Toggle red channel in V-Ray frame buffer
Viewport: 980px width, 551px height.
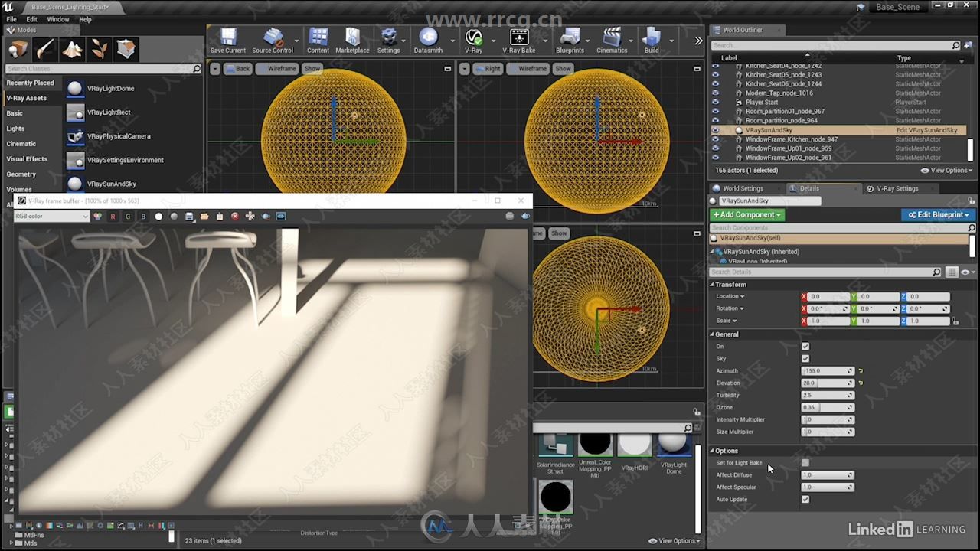point(113,217)
